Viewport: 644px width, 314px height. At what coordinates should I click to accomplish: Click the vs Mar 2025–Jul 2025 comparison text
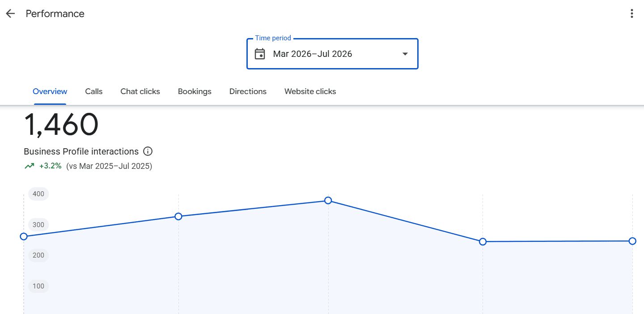pos(109,166)
